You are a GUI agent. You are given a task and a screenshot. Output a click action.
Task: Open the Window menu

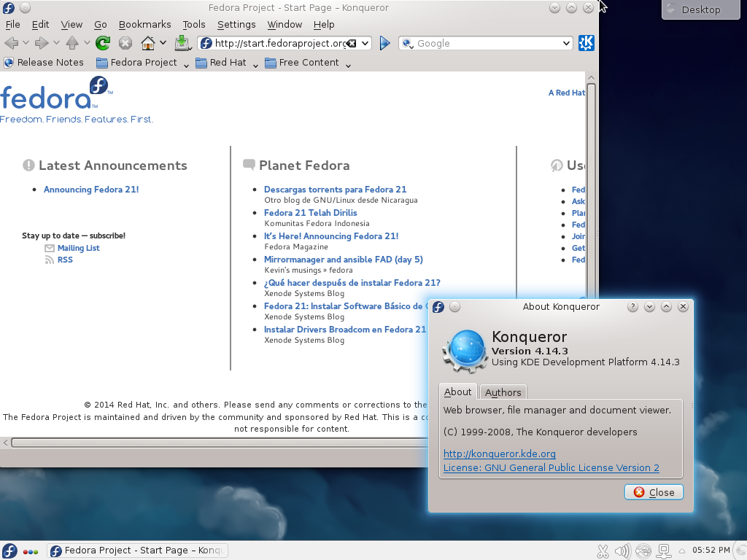285,25
